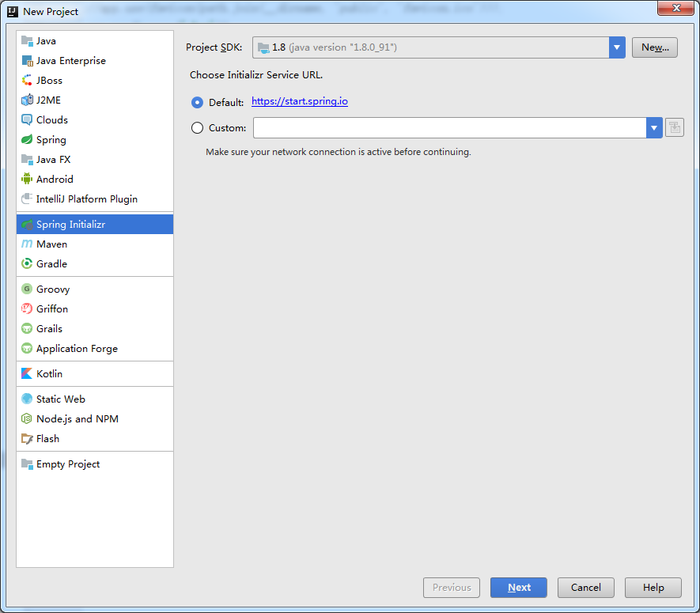Select Spring label in list

point(51,140)
